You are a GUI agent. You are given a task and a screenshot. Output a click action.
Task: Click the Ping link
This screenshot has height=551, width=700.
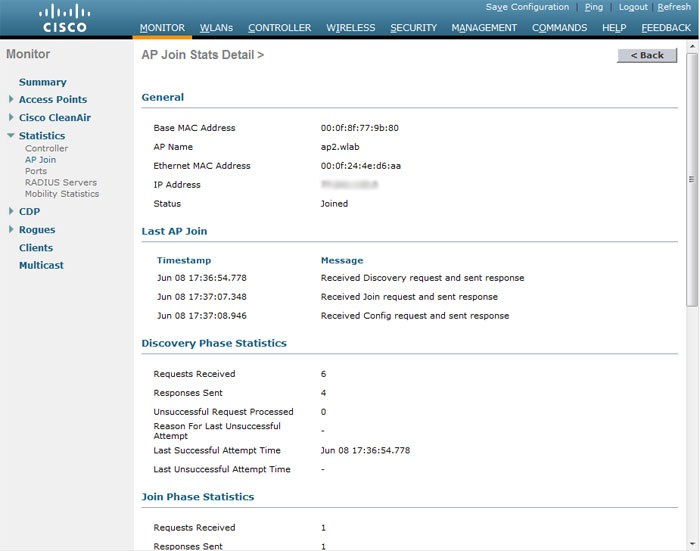tap(594, 7)
